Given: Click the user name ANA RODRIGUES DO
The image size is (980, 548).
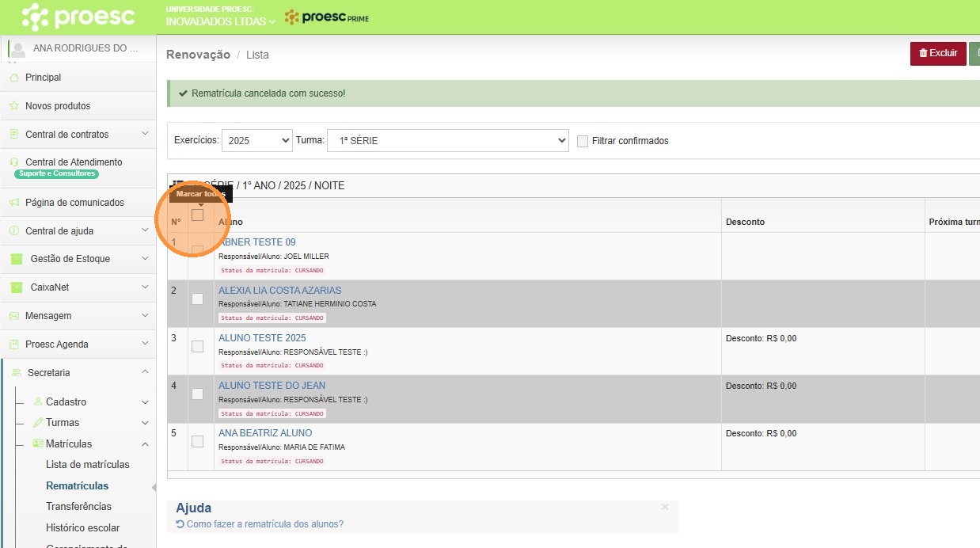Looking at the screenshot, I should tap(85, 48).
